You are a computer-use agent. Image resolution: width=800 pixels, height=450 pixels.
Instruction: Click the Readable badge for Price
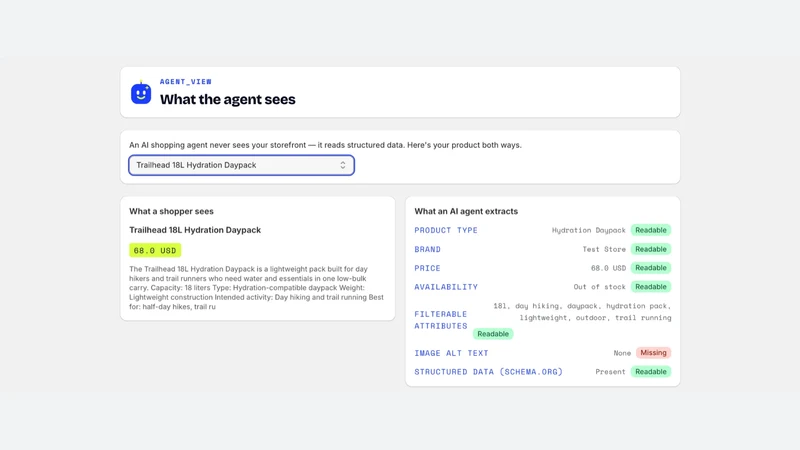pos(651,268)
